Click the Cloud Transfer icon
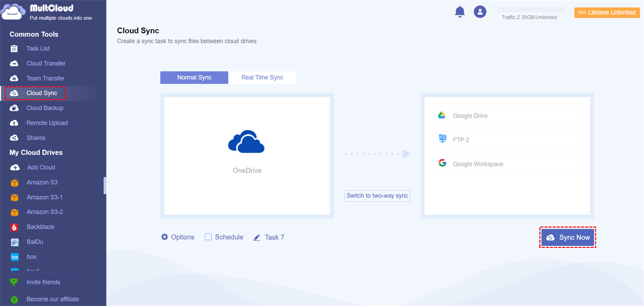The image size is (644, 306). pos(14,63)
